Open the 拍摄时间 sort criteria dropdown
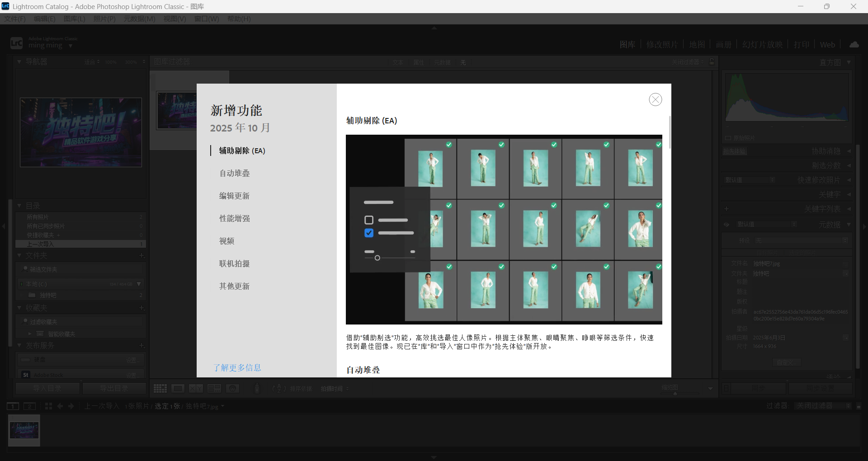This screenshot has height=461, width=868. [x=336, y=389]
